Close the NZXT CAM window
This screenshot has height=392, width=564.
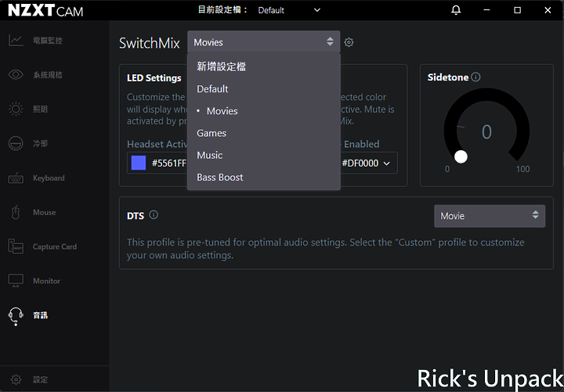548,10
